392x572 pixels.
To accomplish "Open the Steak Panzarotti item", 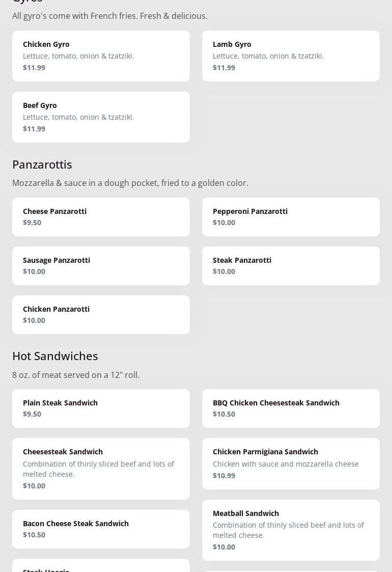I will click(291, 265).
